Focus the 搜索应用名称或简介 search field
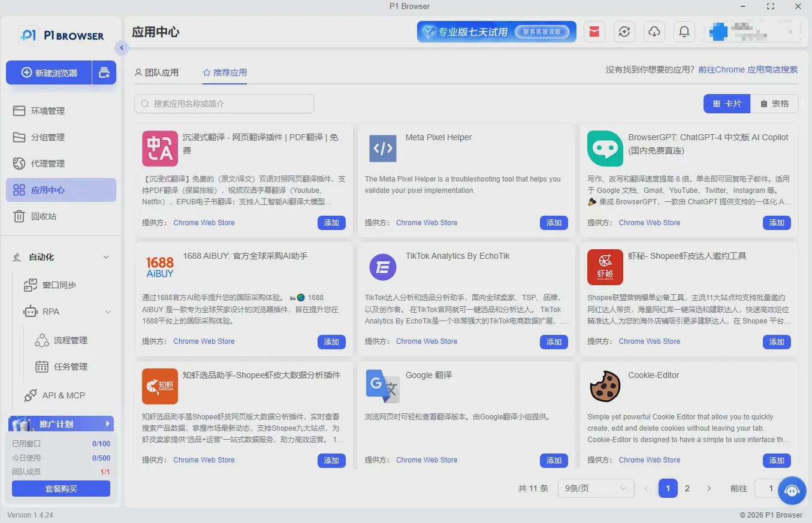 pos(224,104)
